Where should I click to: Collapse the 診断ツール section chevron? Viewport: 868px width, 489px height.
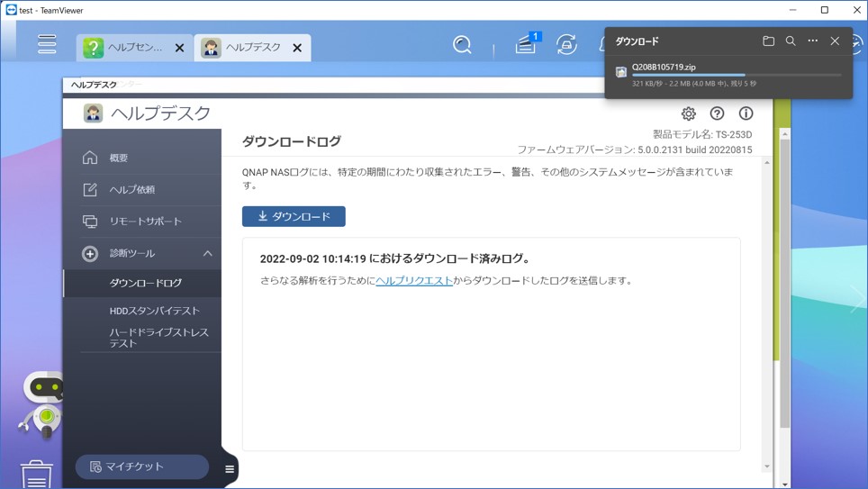coord(207,254)
